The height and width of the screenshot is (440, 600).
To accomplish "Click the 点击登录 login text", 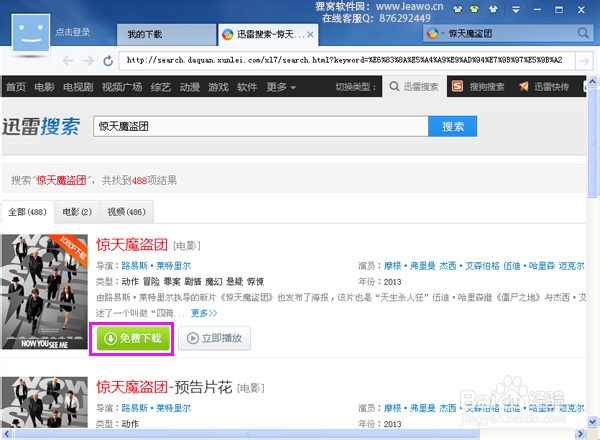I will pos(73,32).
